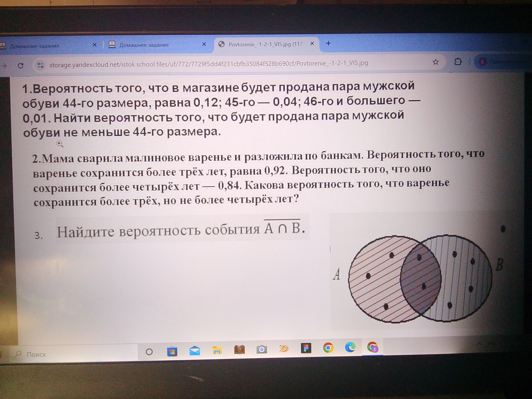Launch Microsoft Store from taskbar

[172, 352]
